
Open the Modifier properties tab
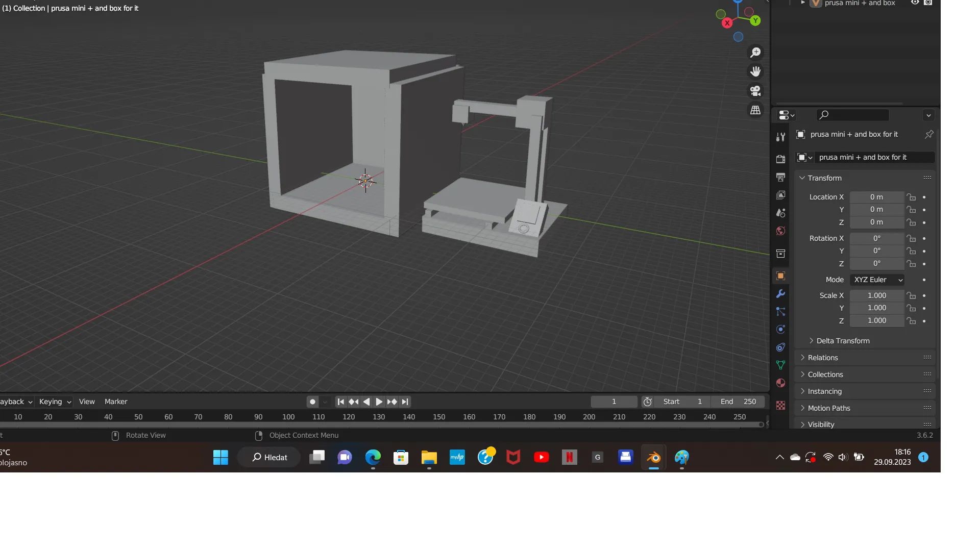point(780,293)
